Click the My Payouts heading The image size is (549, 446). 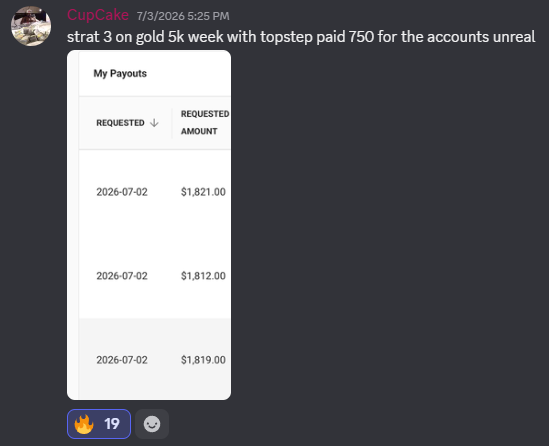120,74
